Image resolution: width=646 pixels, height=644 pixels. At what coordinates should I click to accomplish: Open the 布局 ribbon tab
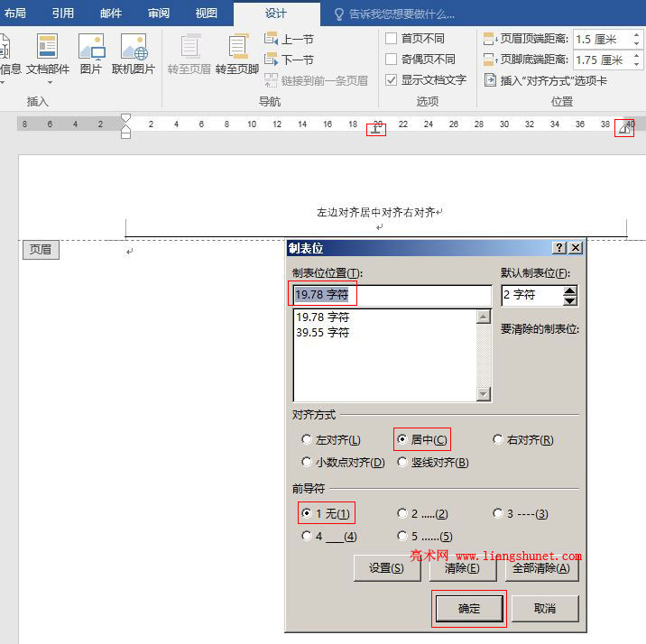point(15,14)
